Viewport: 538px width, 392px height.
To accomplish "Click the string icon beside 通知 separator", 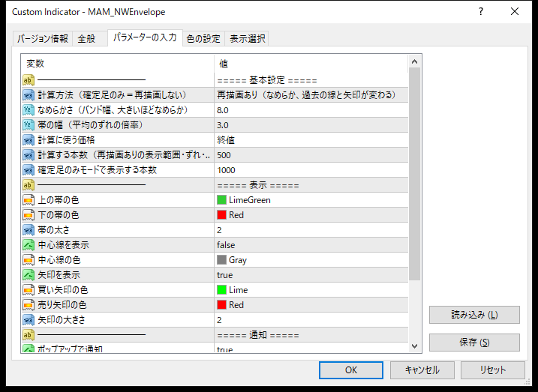I will point(29,335).
